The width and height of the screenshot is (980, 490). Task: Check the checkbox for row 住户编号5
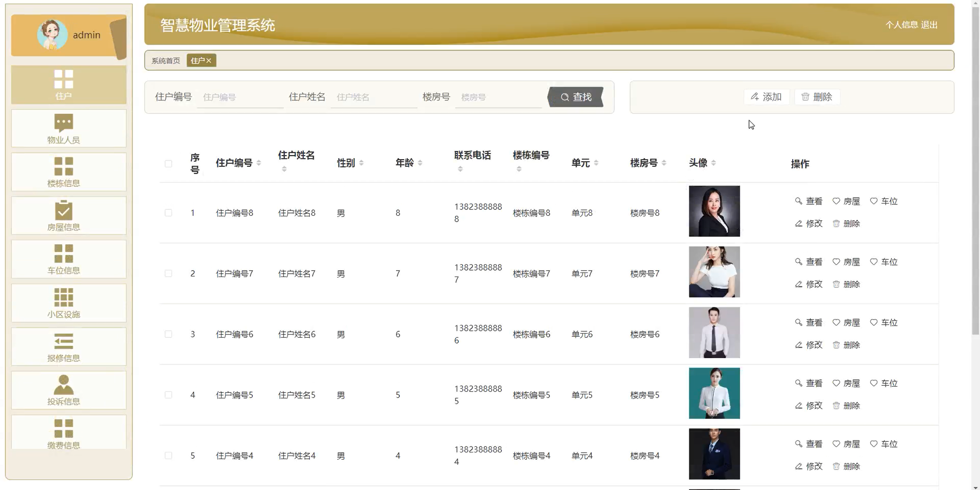click(x=168, y=395)
